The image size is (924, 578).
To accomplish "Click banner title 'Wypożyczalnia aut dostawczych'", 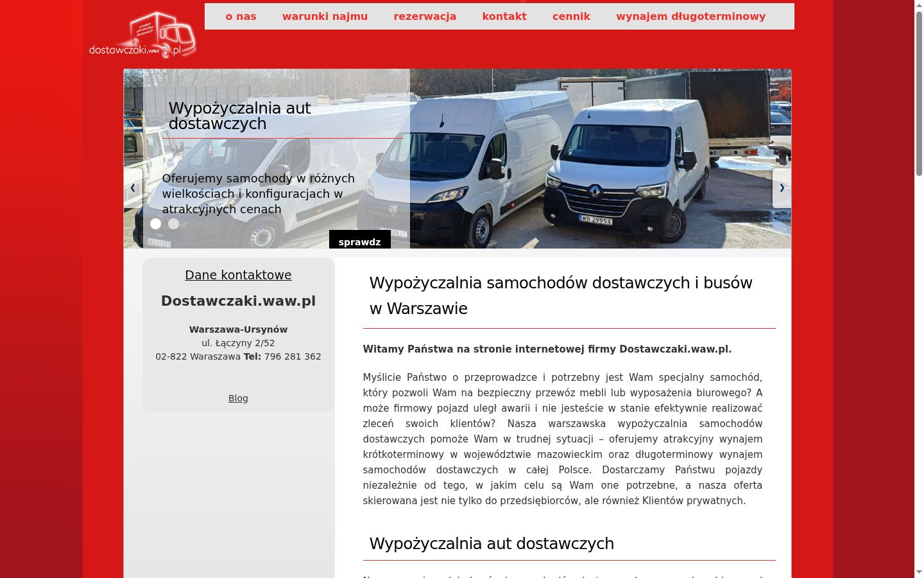I will [239, 116].
